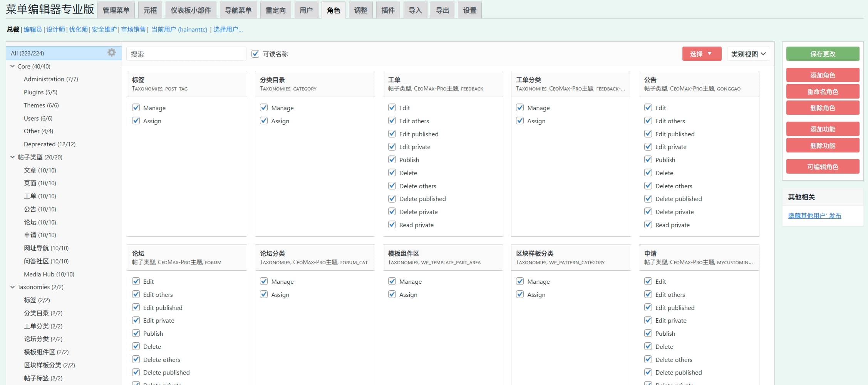Collapse the 帖子类型 (20/20) tree group
The image size is (868, 385).
coord(12,157)
